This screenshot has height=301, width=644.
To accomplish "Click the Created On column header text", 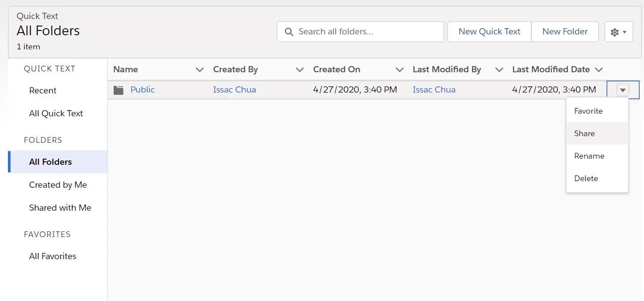I will click(337, 69).
